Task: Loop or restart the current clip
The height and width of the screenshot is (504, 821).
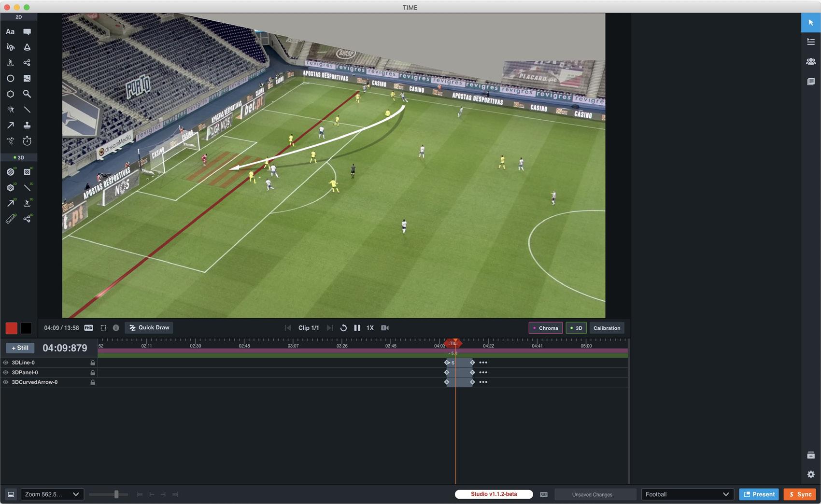Action: click(343, 328)
